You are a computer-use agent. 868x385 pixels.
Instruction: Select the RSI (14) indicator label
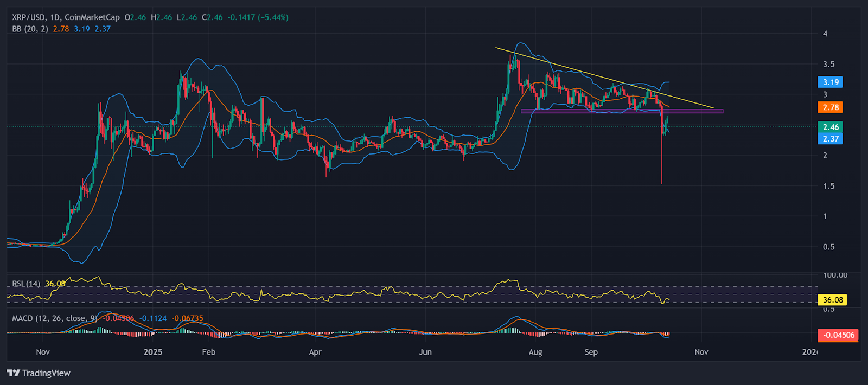point(26,284)
